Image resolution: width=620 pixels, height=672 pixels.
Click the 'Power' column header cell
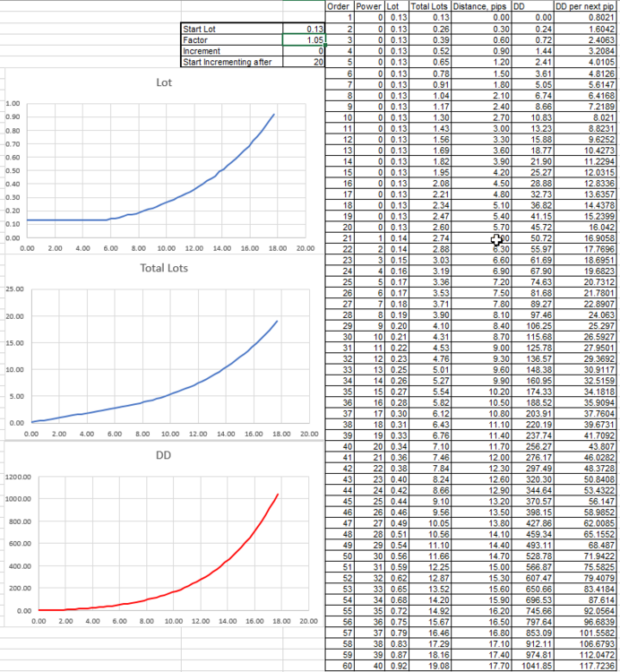click(368, 6)
